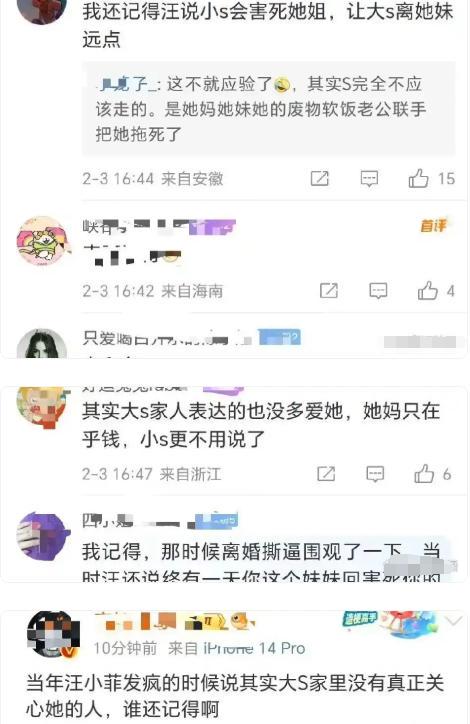This screenshot has height=724, width=470.
Task: Share the 16:44 Anhui comment
Action: click(319, 178)
